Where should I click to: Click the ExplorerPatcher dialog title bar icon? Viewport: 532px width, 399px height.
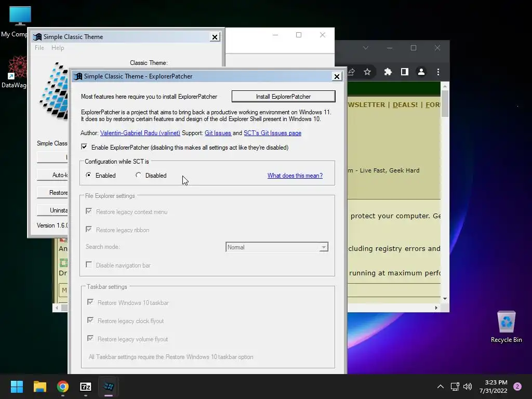pyautogui.click(x=78, y=76)
